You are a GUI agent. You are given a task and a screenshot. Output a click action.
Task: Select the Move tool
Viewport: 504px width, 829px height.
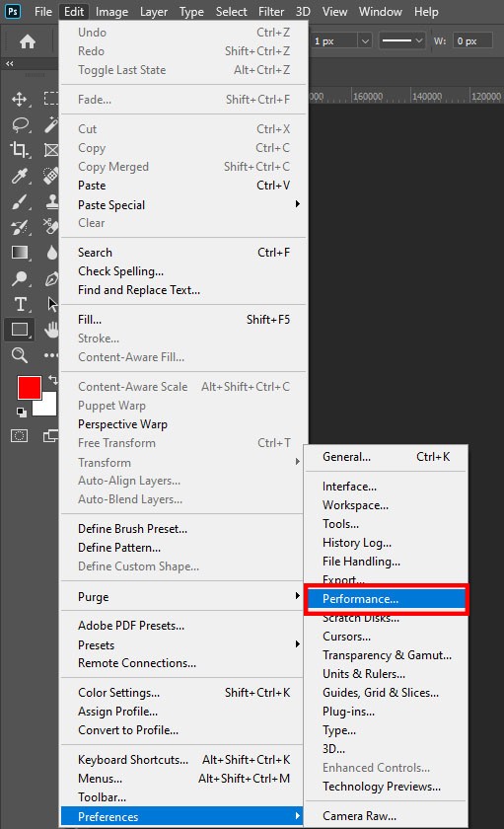pyautogui.click(x=20, y=99)
